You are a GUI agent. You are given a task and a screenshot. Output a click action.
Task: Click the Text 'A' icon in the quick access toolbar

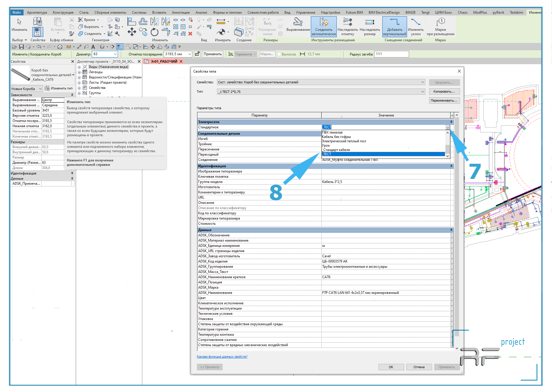93,47
